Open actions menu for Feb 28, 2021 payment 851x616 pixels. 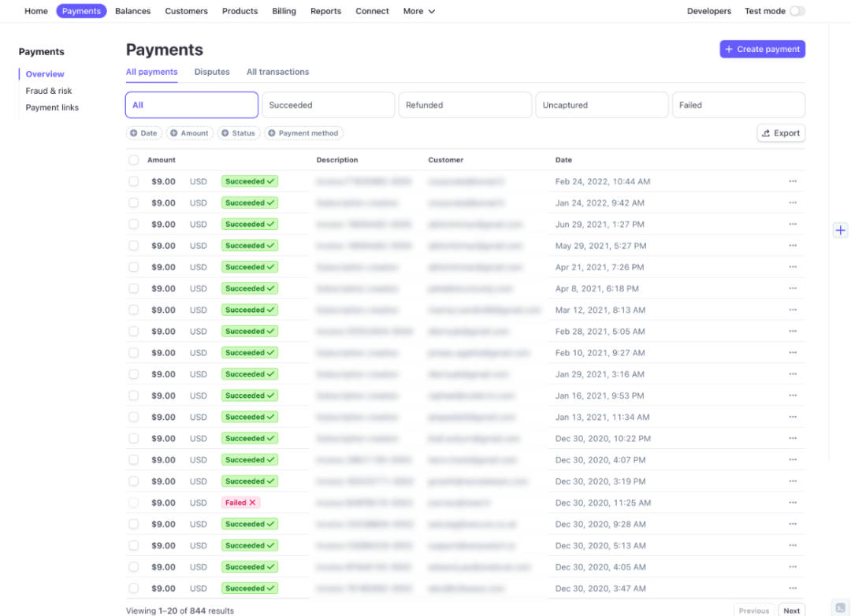pos(793,331)
